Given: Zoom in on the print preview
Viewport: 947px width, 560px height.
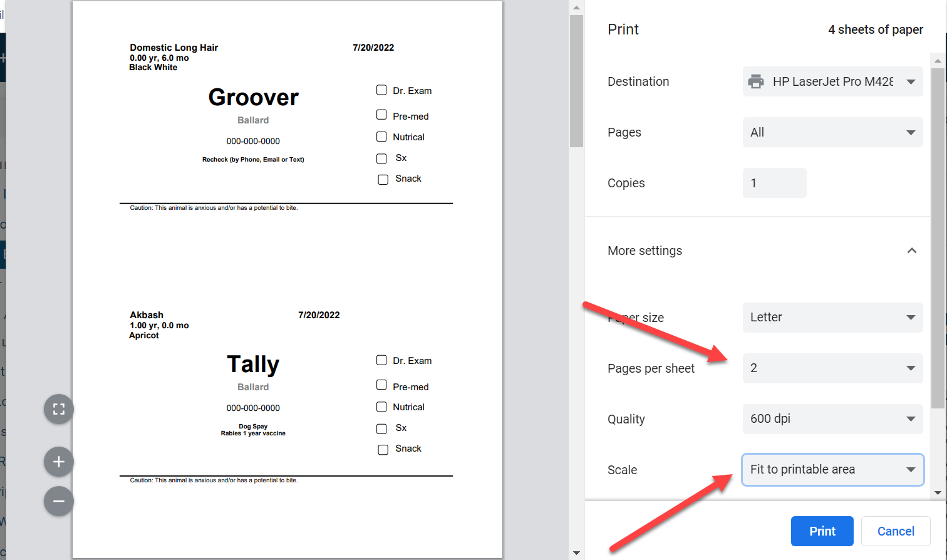Looking at the screenshot, I should [x=59, y=462].
